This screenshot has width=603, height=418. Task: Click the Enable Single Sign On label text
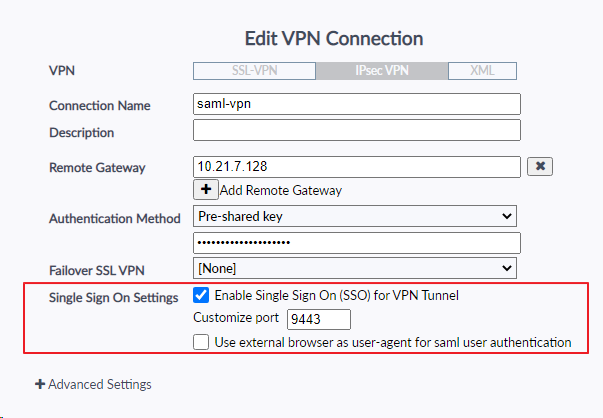[x=336, y=296]
